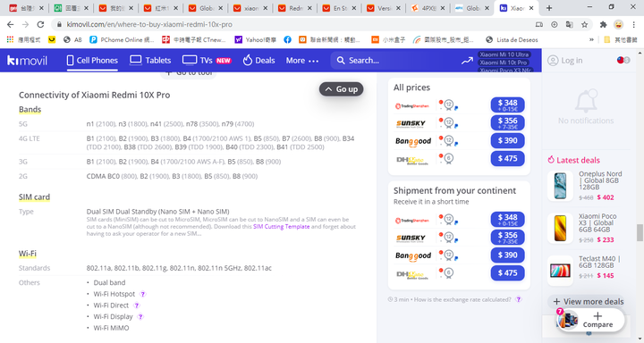
Task: Open a new browser tab
Action: point(549,8)
